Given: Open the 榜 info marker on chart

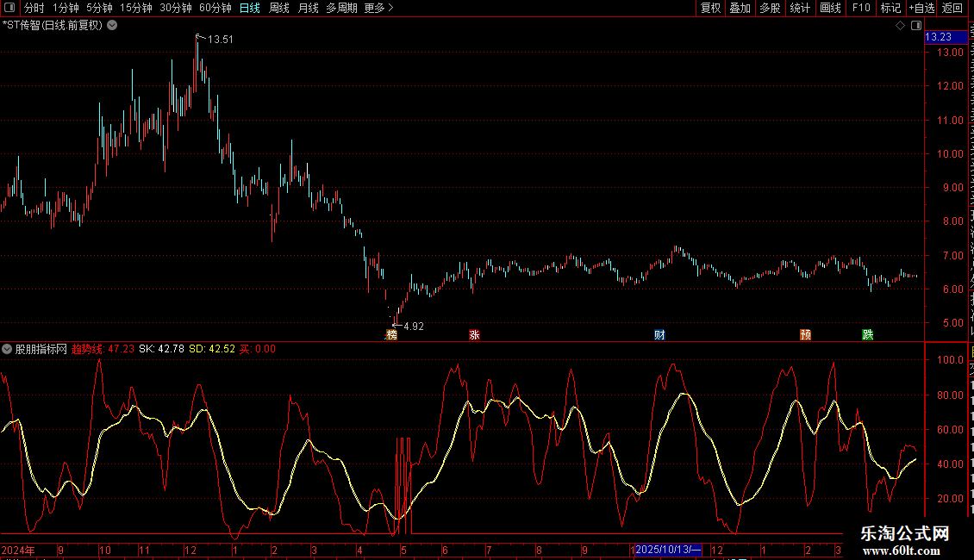Looking at the screenshot, I should pos(391,335).
